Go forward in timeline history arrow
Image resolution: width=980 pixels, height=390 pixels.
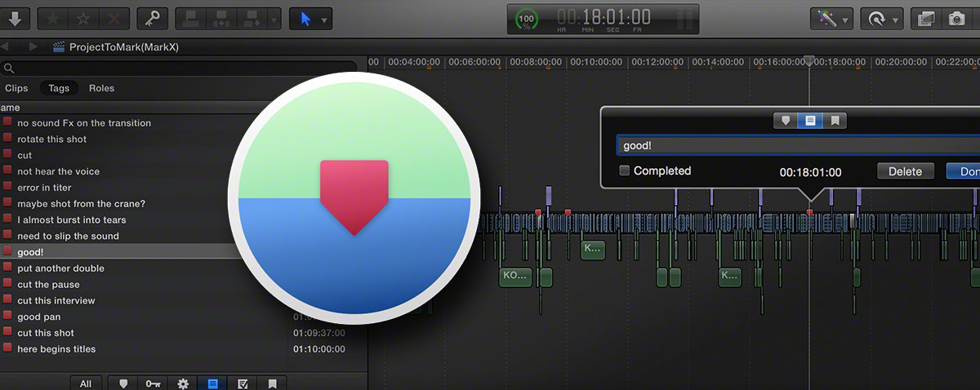click(33, 47)
